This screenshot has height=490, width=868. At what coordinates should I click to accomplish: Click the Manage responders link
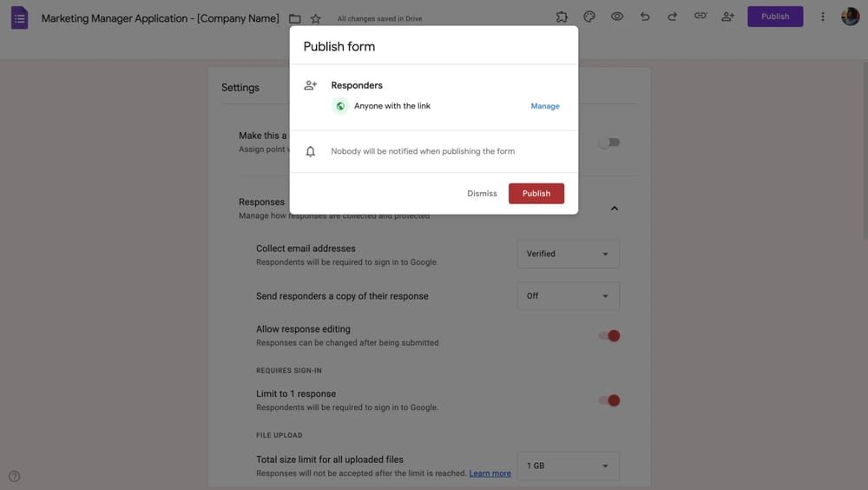545,106
